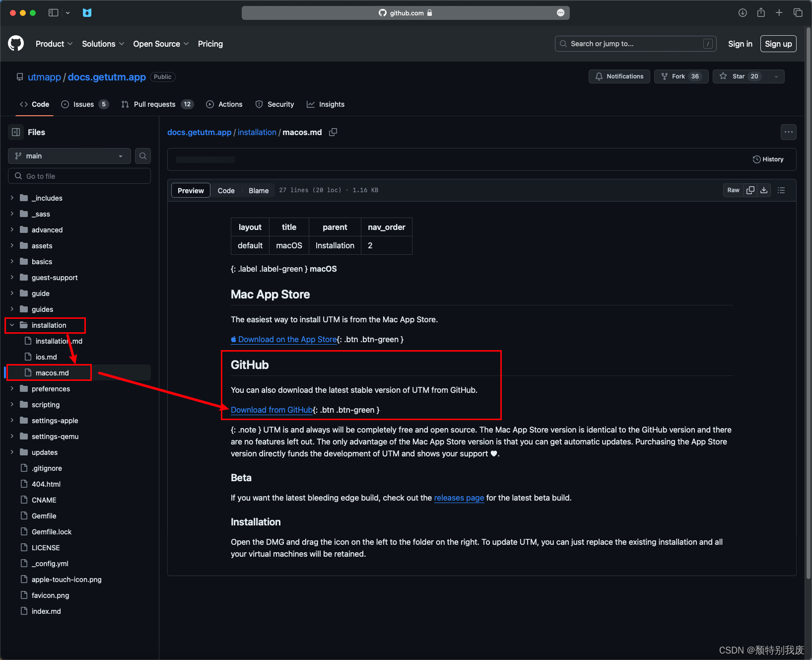Open the apple-touch-icon.png file
The image size is (812, 660).
click(67, 580)
